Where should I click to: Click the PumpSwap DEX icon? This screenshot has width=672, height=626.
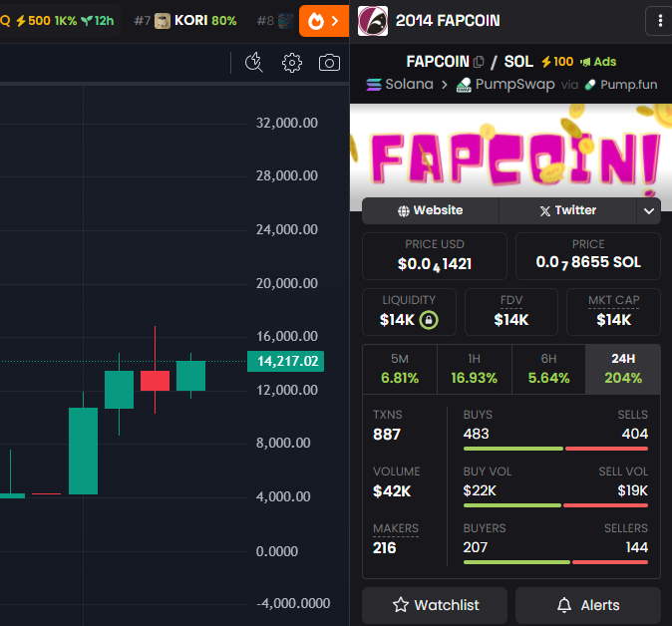(x=464, y=85)
